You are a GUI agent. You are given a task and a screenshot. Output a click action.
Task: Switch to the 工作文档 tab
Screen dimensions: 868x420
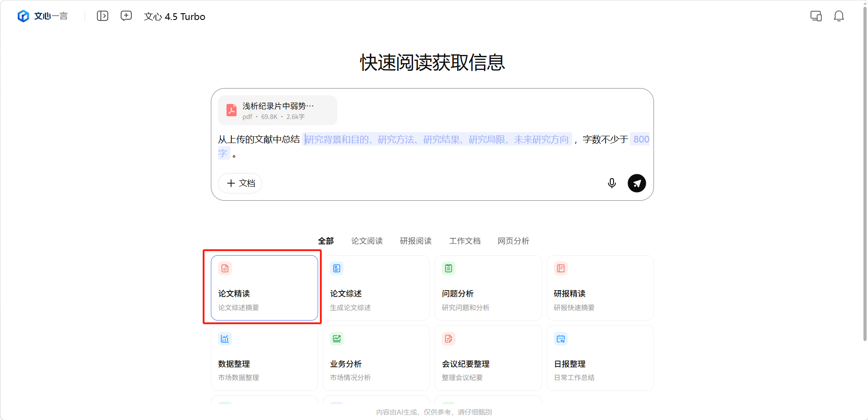click(465, 241)
